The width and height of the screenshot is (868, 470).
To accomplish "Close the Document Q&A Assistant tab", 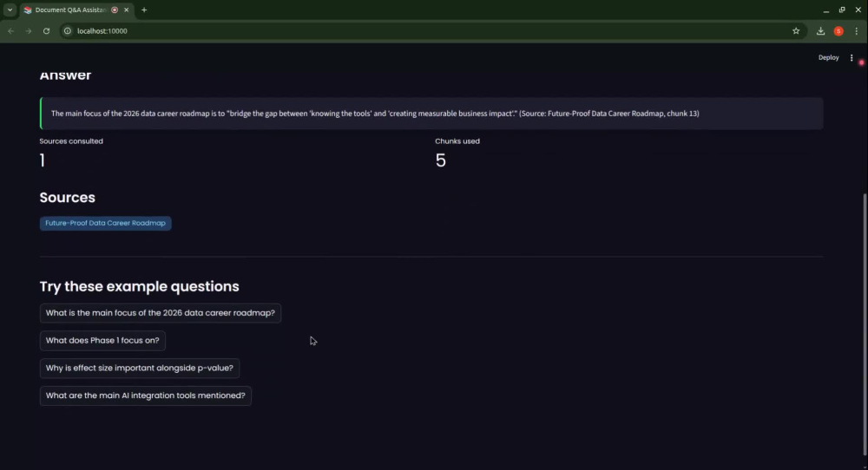I will click(126, 10).
